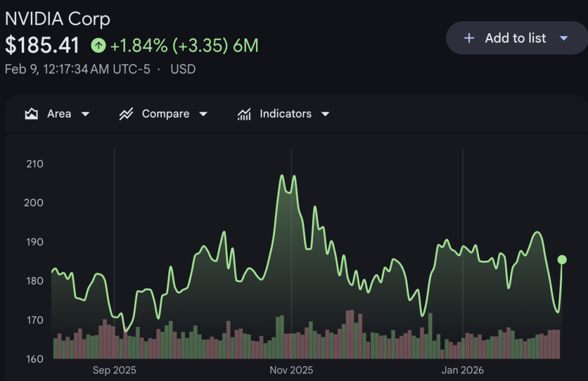Select the Compare menu label

tap(165, 114)
